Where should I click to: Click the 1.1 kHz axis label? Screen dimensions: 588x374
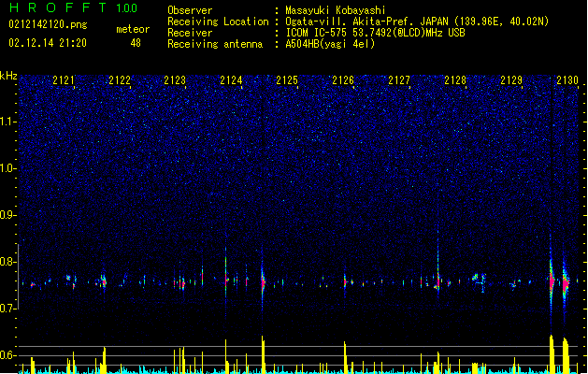tap(7, 122)
